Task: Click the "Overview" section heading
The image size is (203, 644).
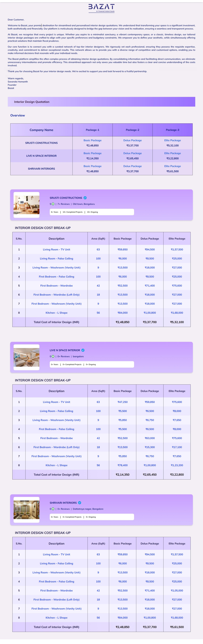Action: 18,115
